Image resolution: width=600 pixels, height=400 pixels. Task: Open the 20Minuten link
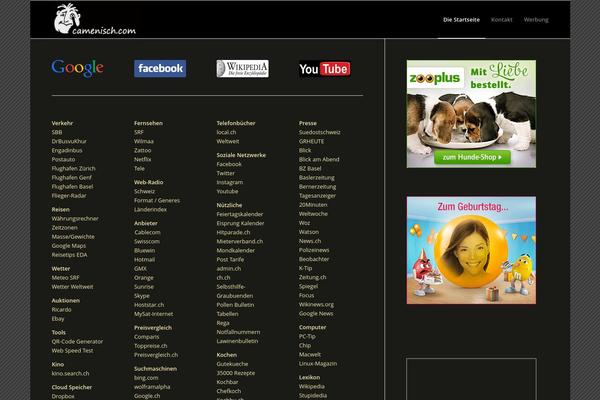point(313,205)
